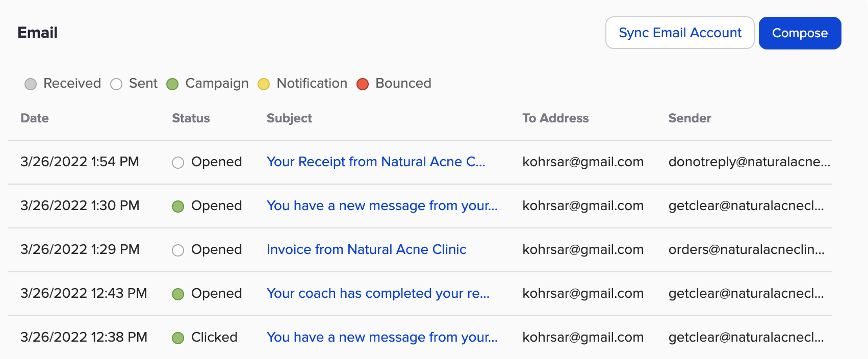Click the Subject column header
The image size is (868, 359).
pos(289,118)
